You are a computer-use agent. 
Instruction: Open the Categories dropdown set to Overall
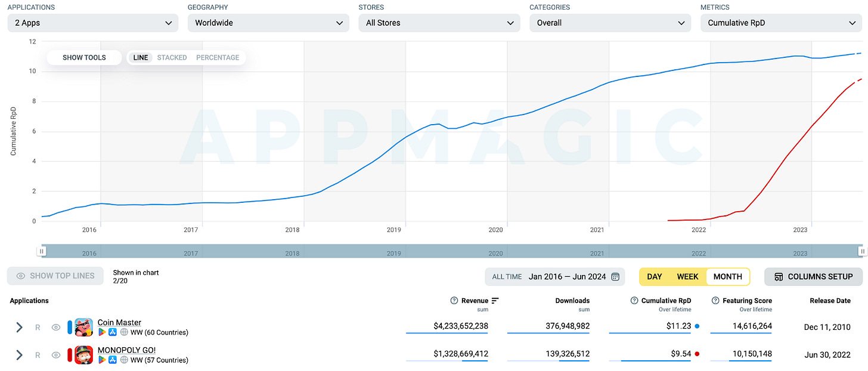tap(610, 23)
